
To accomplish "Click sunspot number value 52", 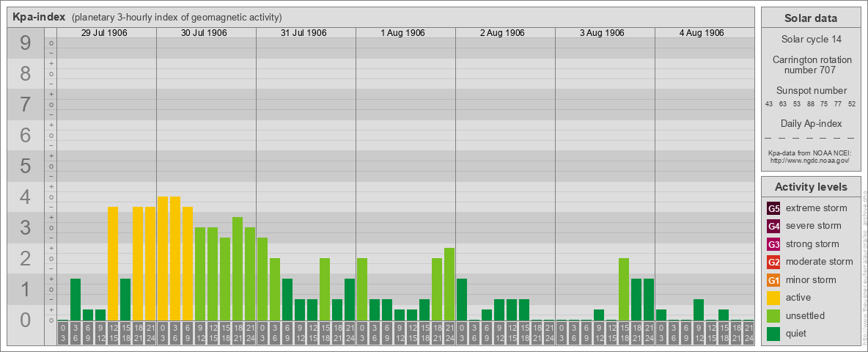I will pyautogui.click(x=852, y=104).
